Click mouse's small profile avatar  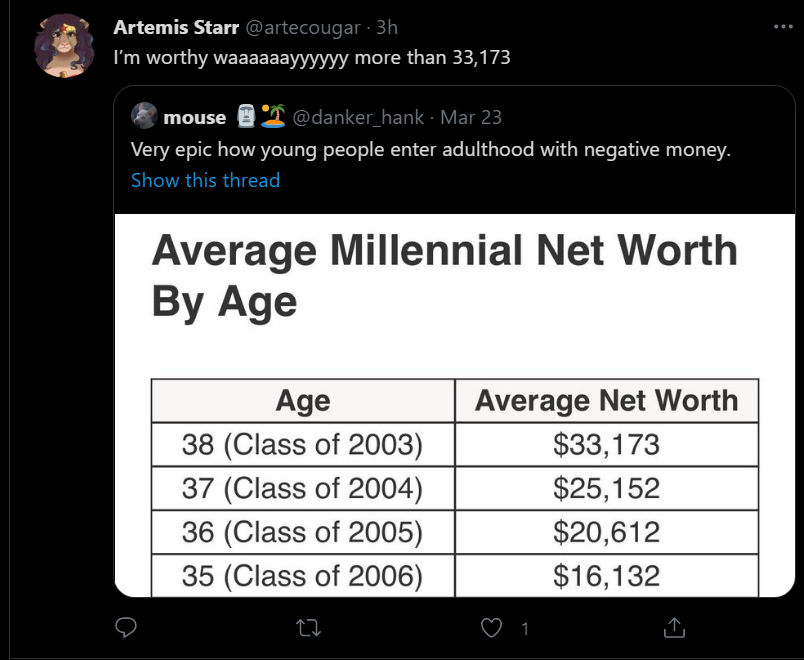144,115
